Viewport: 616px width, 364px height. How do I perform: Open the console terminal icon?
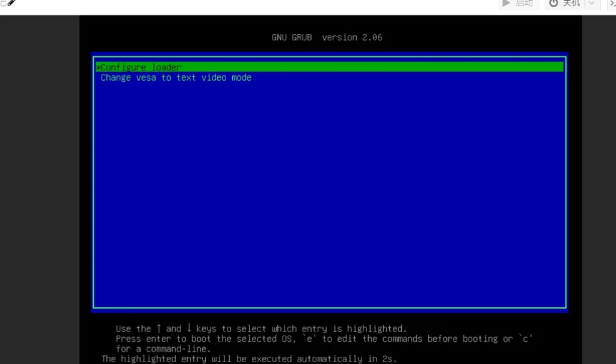611,4
